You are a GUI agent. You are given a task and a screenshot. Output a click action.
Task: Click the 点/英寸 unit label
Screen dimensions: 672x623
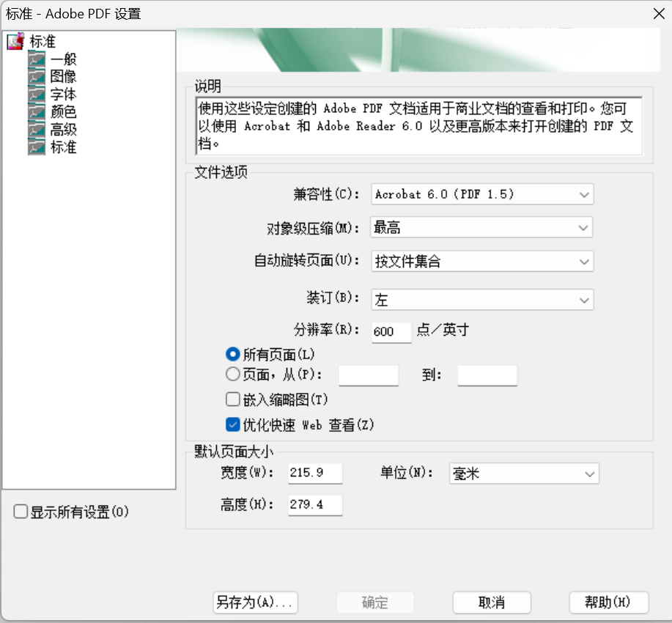(x=443, y=329)
